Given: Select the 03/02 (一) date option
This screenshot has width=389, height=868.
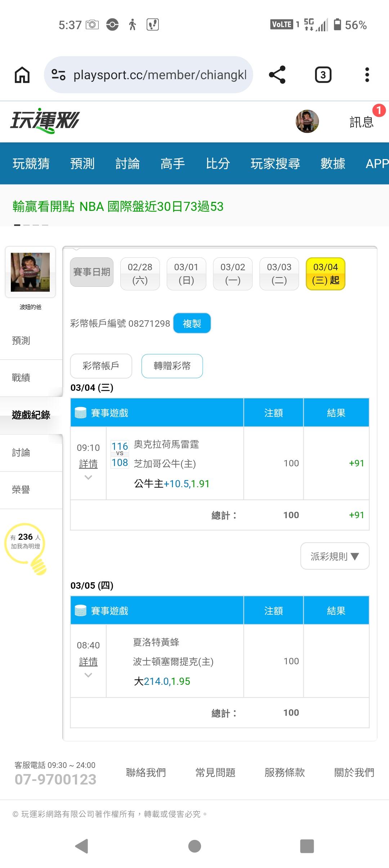Looking at the screenshot, I should (233, 273).
